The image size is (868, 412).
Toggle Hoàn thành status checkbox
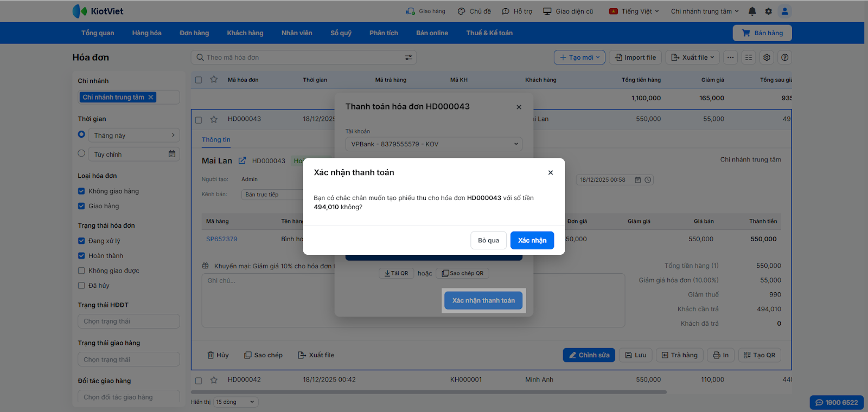(81, 256)
